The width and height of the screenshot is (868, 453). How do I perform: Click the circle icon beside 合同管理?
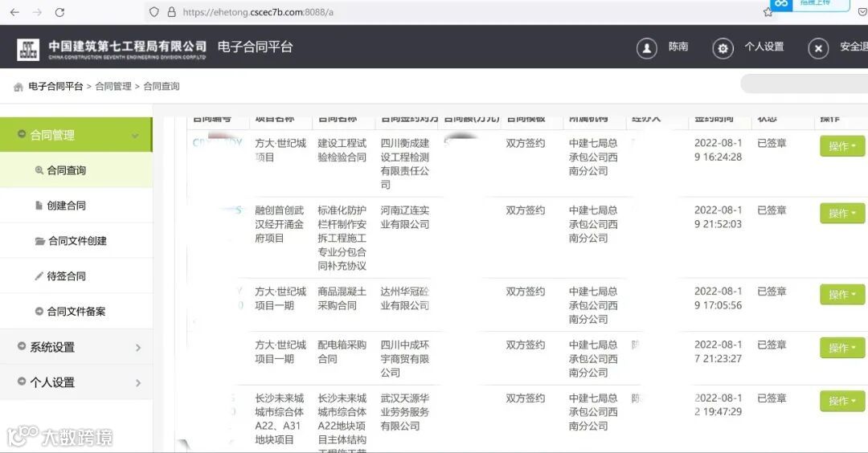pyautogui.click(x=22, y=133)
